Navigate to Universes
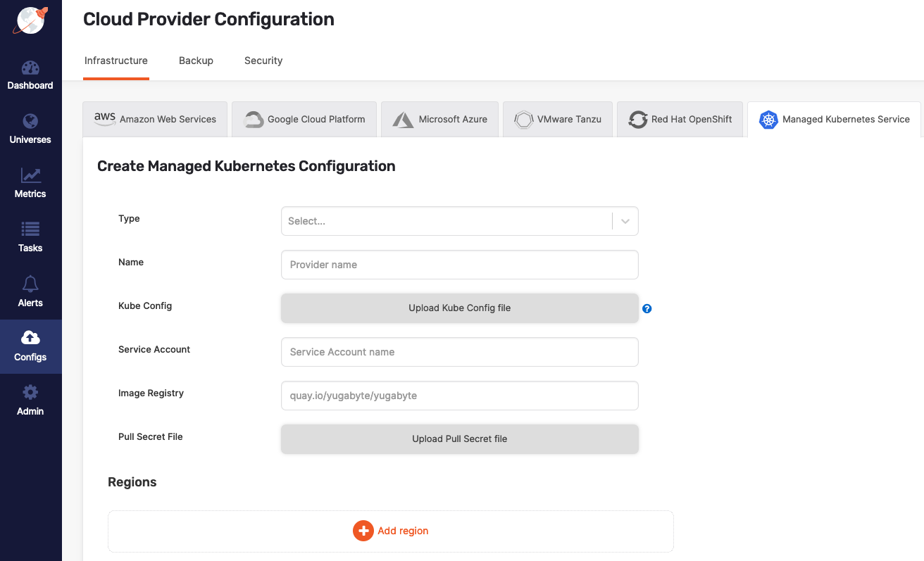The width and height of the screenshot is (924, 561). coord(30,128)
